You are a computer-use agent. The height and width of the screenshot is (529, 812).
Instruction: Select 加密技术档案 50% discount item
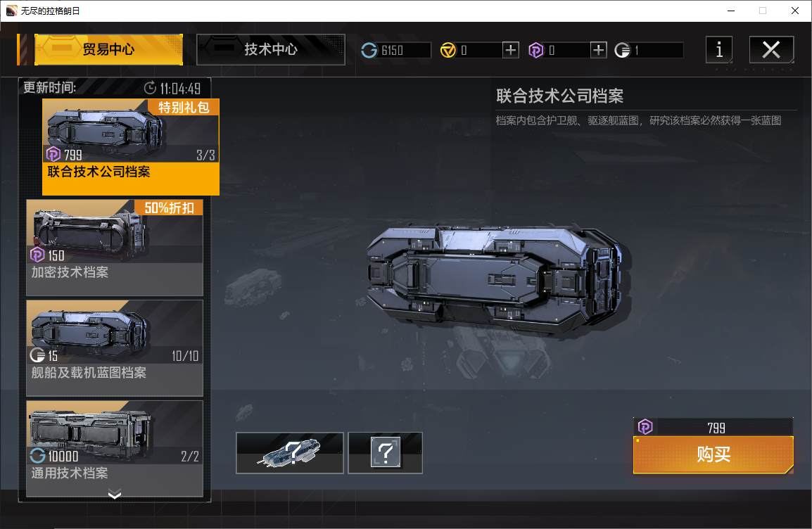pyautogui.click(x=115, y=248)
